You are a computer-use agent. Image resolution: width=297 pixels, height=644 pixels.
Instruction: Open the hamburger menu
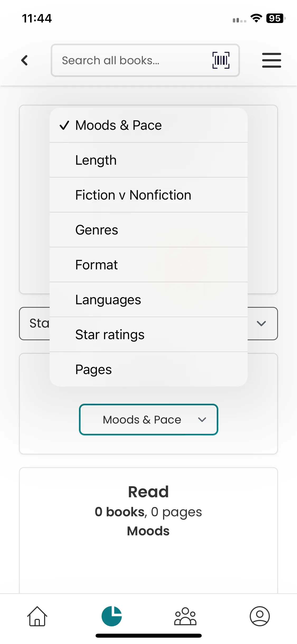[x=271, y=60]
